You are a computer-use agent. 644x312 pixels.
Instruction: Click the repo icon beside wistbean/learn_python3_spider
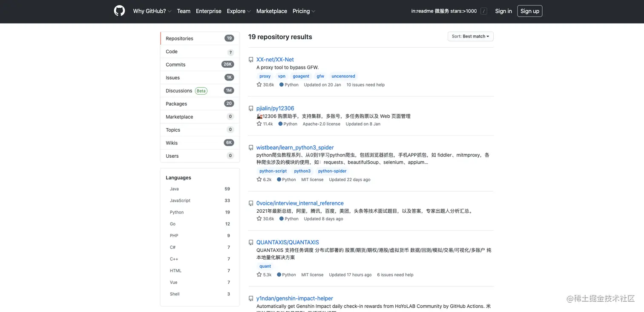251,148
